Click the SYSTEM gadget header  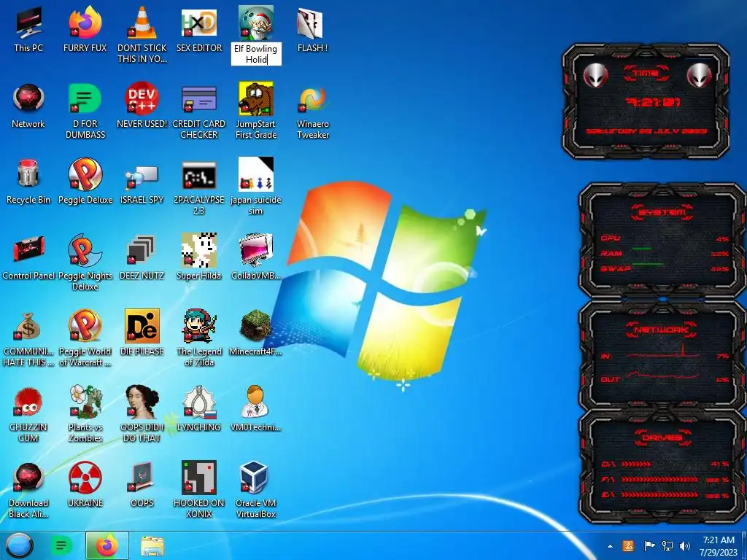[662, 212]
